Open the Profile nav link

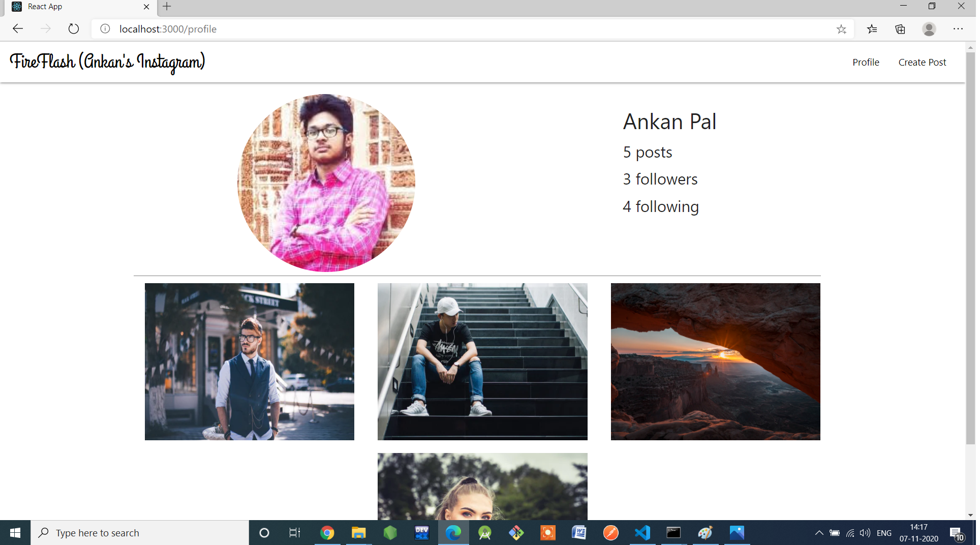pos(866,62)
